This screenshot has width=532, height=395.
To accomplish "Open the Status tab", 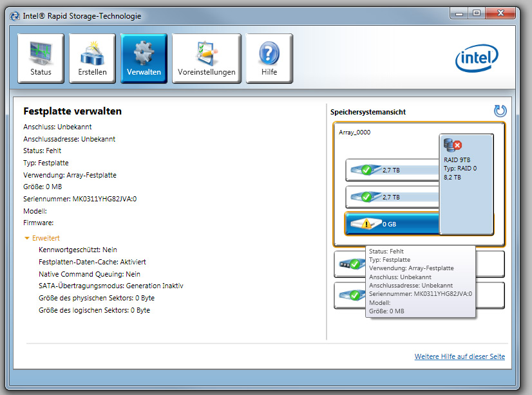I will (41, 59).
